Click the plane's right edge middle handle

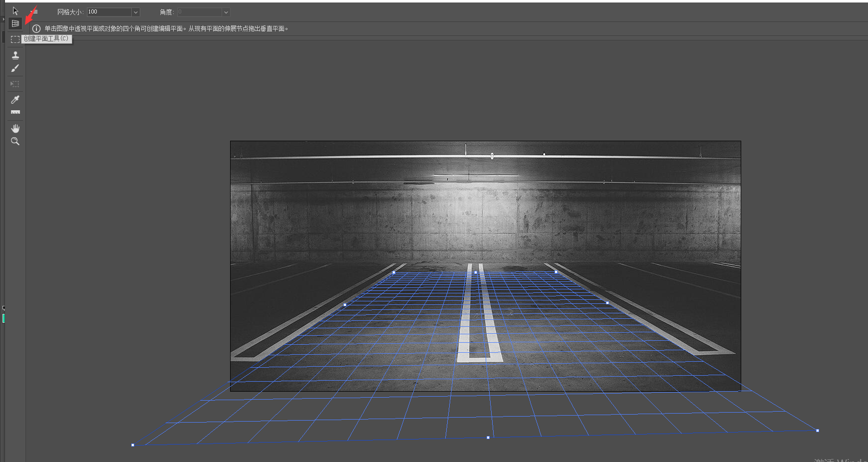(607, 303)
